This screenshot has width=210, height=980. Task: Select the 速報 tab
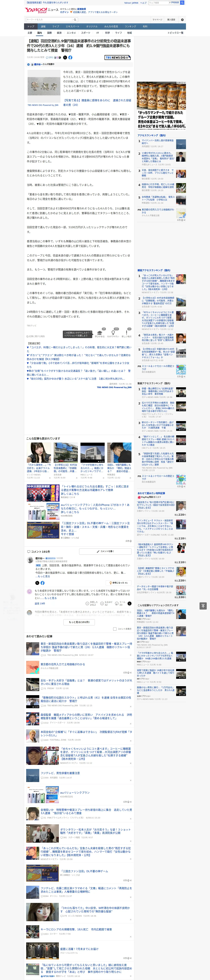click(43, 27)
